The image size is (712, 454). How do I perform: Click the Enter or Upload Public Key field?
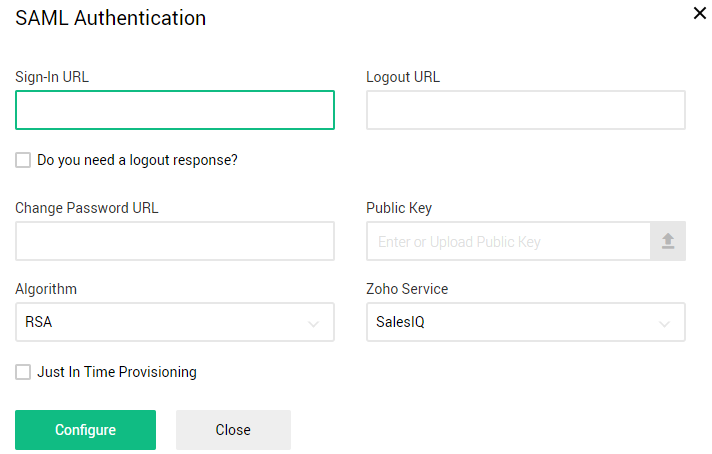(509, 241)
